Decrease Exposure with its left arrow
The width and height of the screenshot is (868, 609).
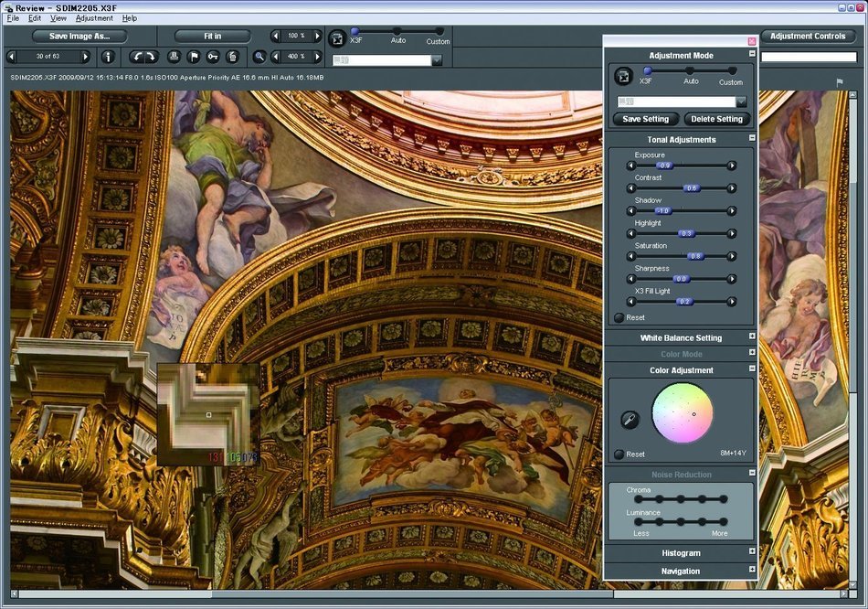(x=631, y=166)
